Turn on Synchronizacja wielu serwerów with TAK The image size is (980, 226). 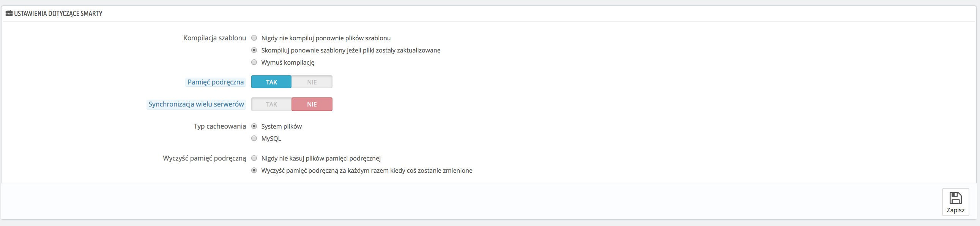pyautogui.click(x=271, y=104)
